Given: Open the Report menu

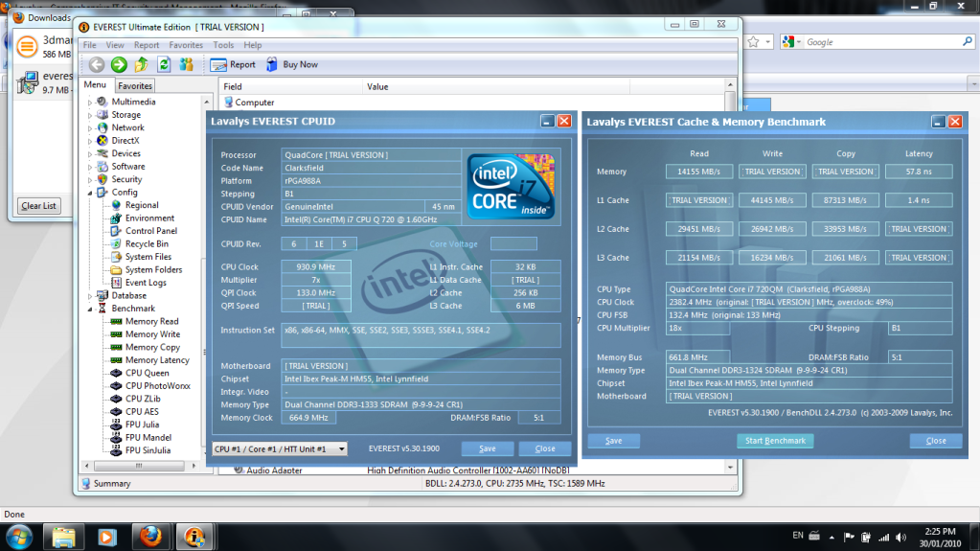Looking at the screenshot, I should [147, 45].
